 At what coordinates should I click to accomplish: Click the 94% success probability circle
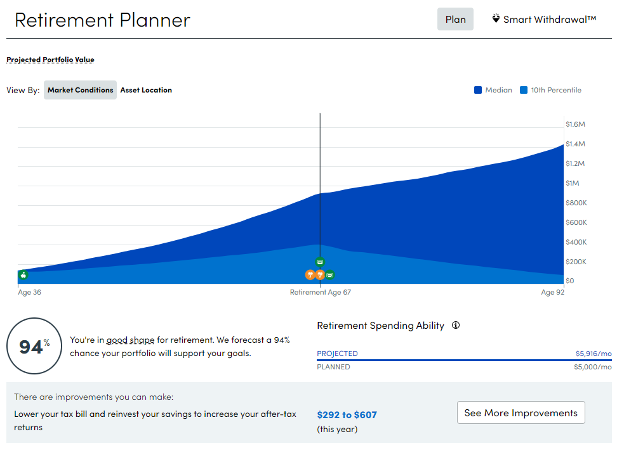pos(34,346)
